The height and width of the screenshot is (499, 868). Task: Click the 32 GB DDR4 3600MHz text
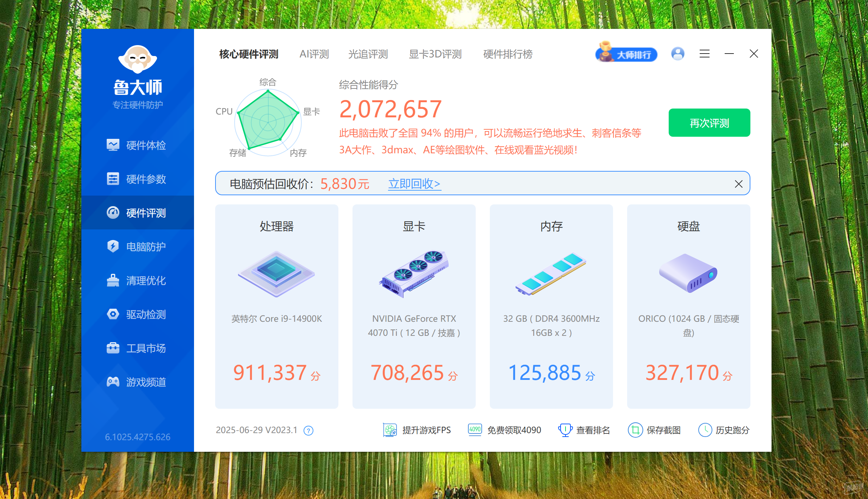551,326
